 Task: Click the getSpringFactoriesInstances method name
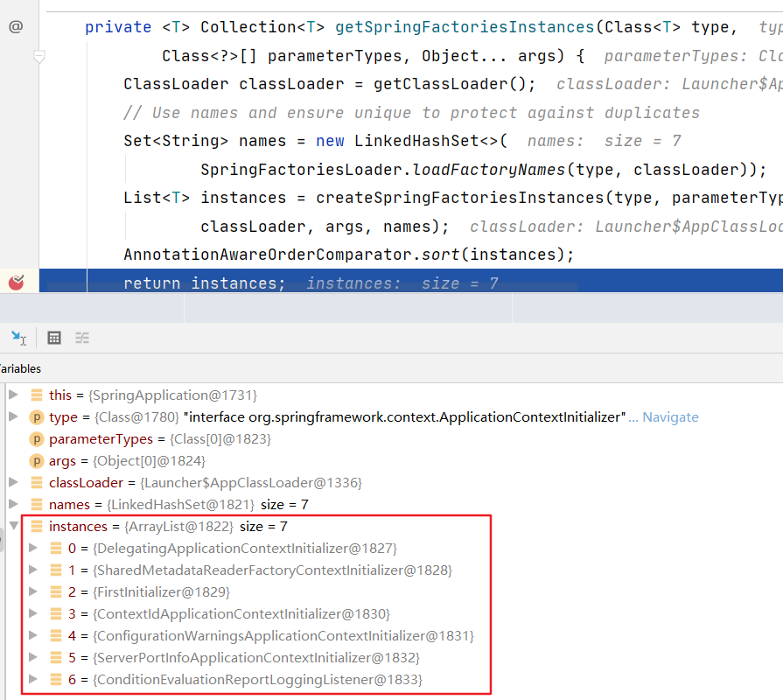coord(465,27)
